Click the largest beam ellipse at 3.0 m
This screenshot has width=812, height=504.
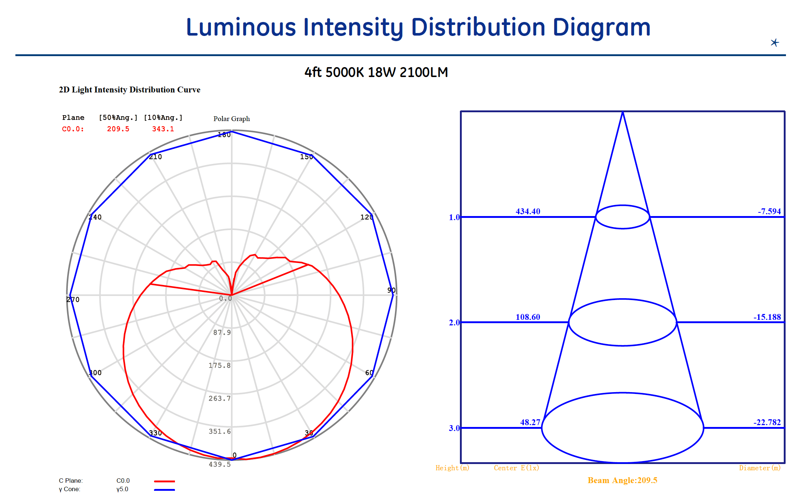(623, 428)
